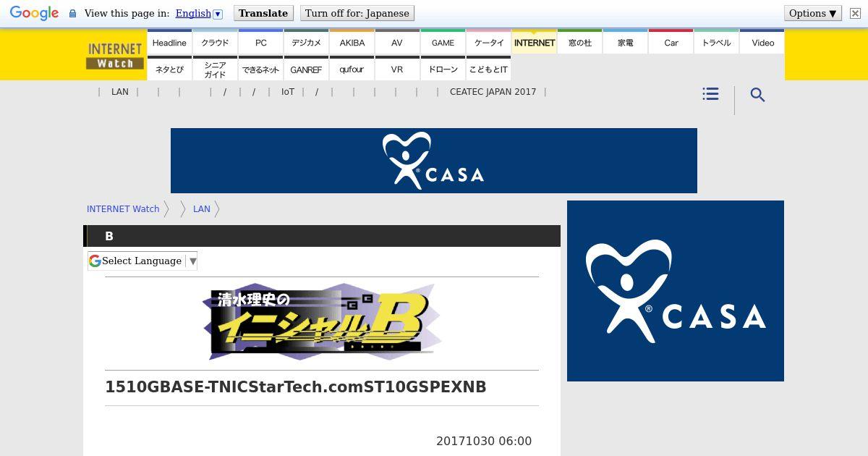Click the 10GBASE-T NIC article headline
Screen dimensions: 868x456
click(x=296, y=387)
